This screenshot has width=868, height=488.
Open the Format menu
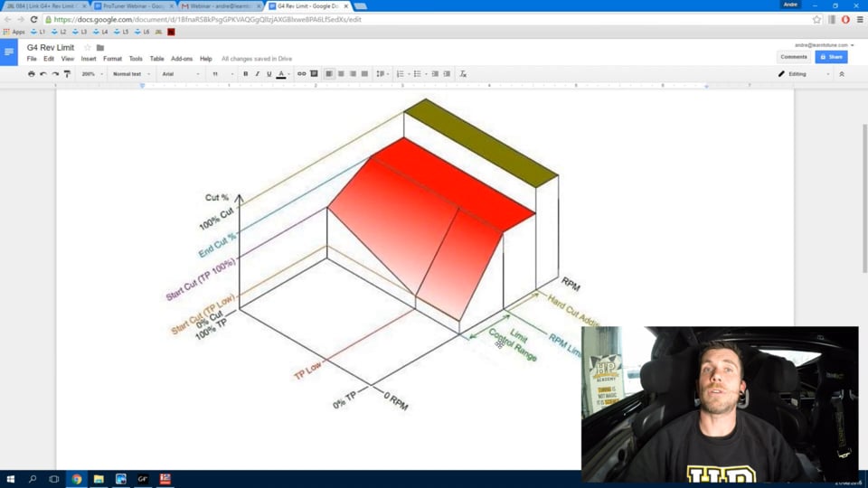(x=112, y=59)
